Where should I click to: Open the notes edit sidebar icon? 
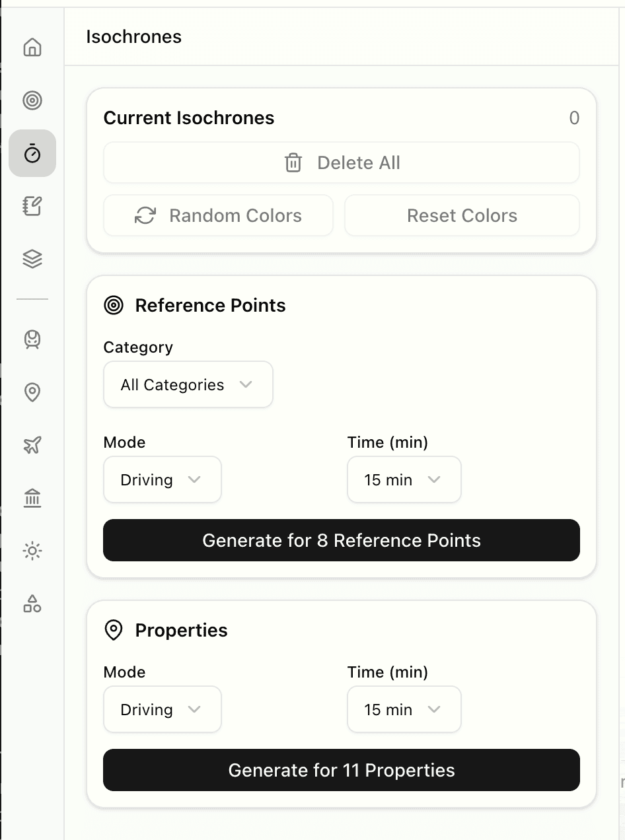point(32,206)
